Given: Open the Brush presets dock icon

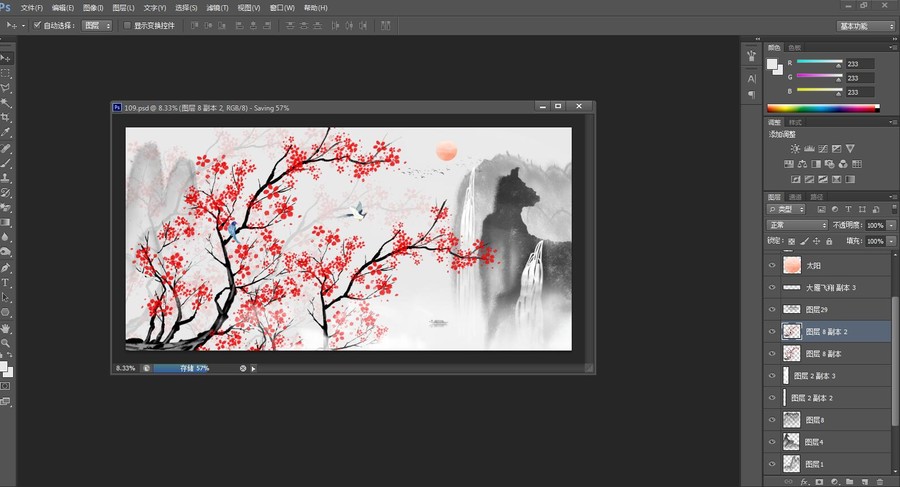Looking at the screenshot, I should coord(751,56).
